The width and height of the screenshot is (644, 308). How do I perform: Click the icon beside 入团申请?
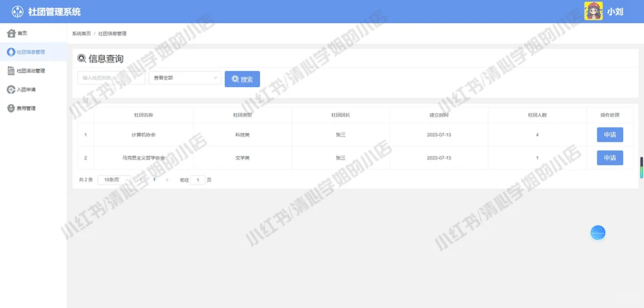click(12, 89)
